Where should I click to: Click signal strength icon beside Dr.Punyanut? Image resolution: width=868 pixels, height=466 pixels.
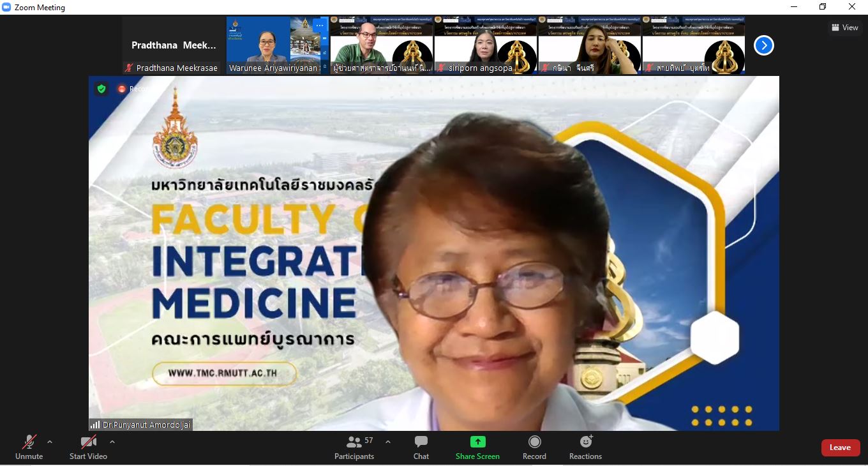(95, 425)
